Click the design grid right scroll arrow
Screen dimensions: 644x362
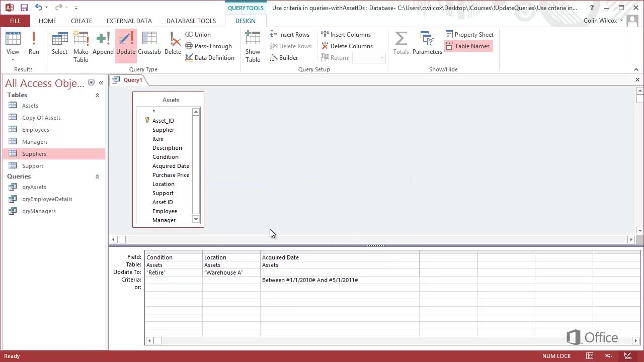tap(635, 340)
